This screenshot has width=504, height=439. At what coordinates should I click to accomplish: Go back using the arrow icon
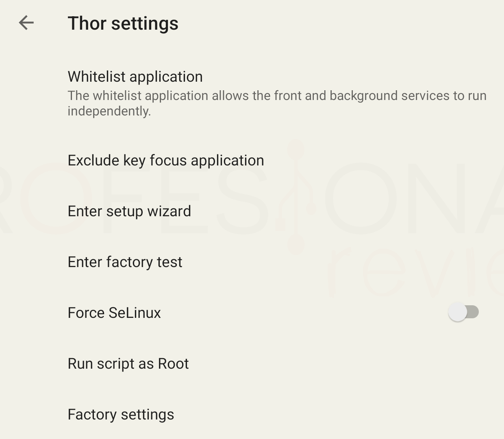point(26,23)
